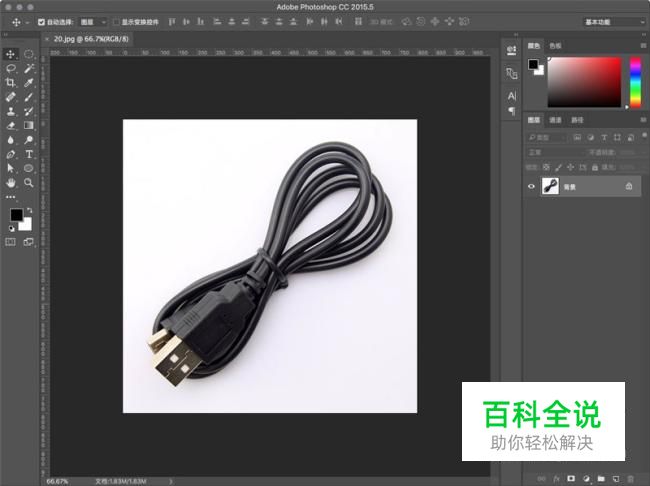Click the rainbow hue slider strip
The image size is (650, 486).
pos(635,82)
